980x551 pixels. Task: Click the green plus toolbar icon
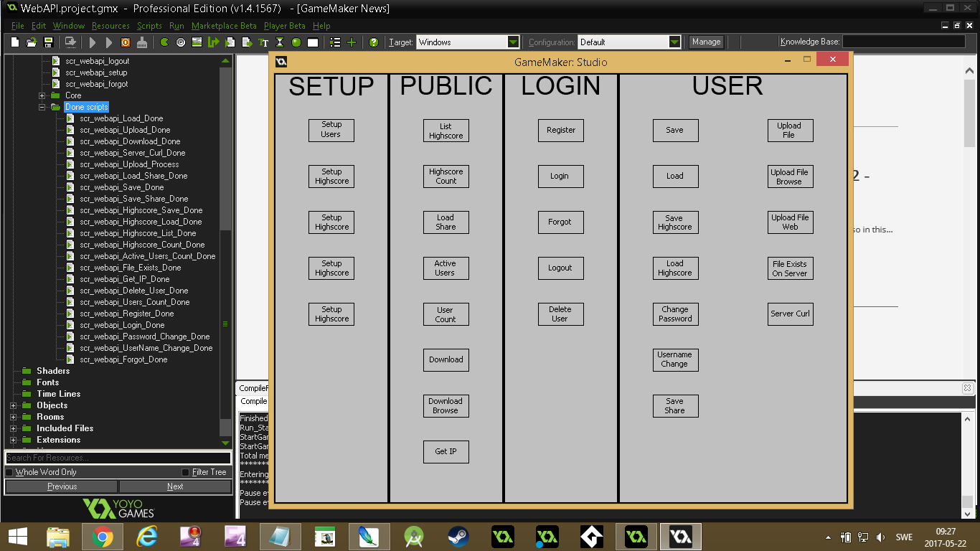352,42
